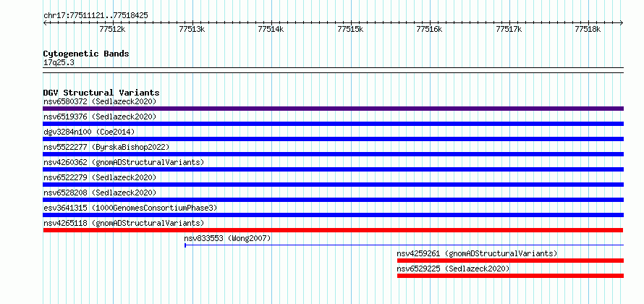Select the thin blue nsv833553 variant line

[404, 245]
